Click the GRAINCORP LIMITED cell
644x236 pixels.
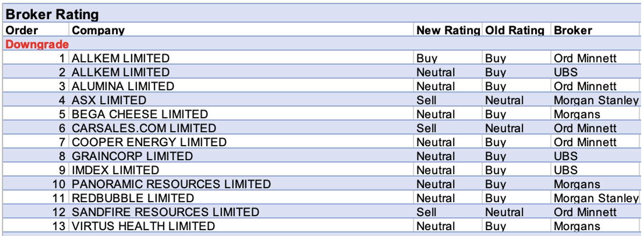pos(132,156)
